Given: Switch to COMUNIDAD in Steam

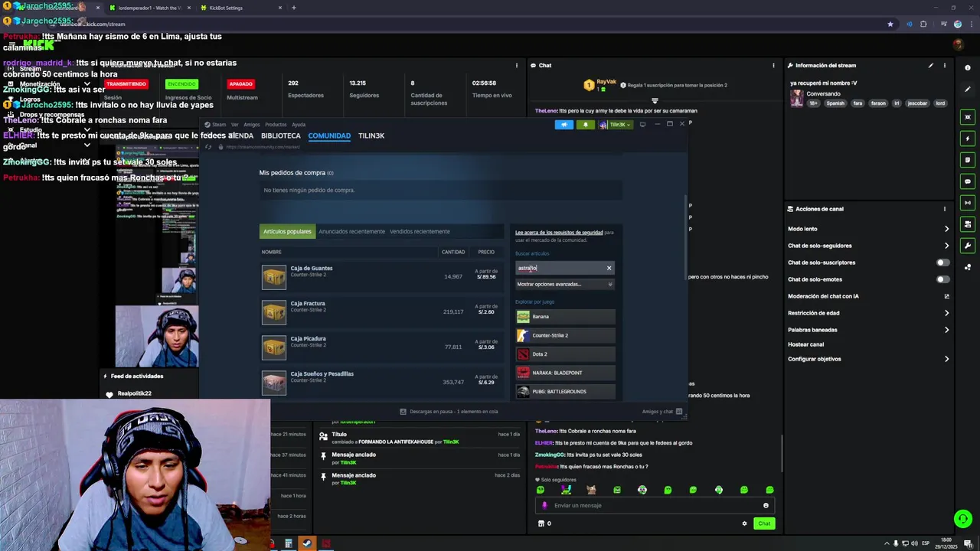Looking at the screenshot, I should click(329, 135).
